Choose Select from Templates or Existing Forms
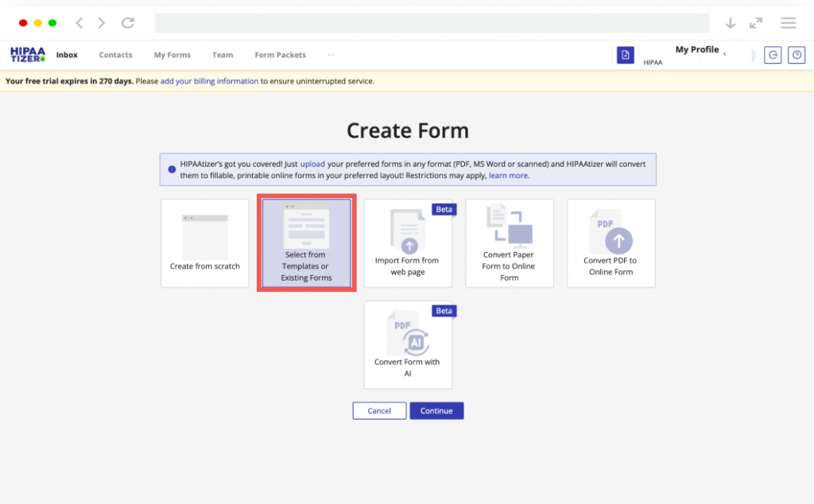 point(306,242)
